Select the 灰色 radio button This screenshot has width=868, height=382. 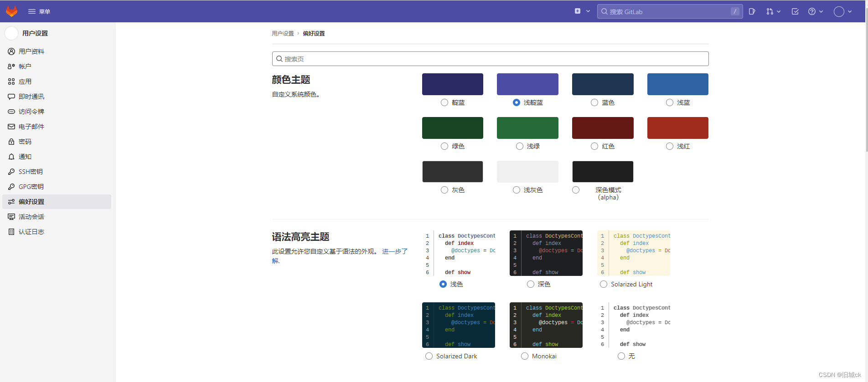[x=444, y=190]
